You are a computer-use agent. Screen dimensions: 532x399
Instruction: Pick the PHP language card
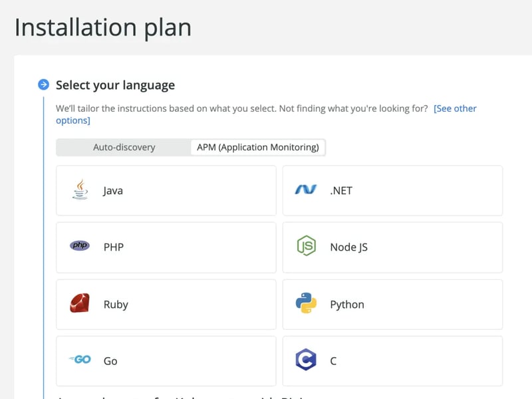click(x=166, y=247)
